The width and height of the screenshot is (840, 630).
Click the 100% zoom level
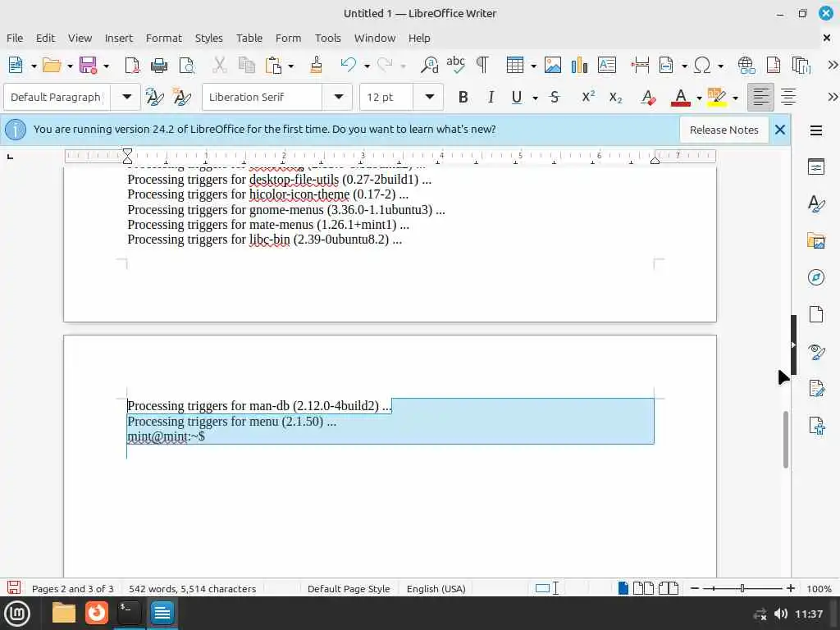pyautogui.click(x=819, y=589)
